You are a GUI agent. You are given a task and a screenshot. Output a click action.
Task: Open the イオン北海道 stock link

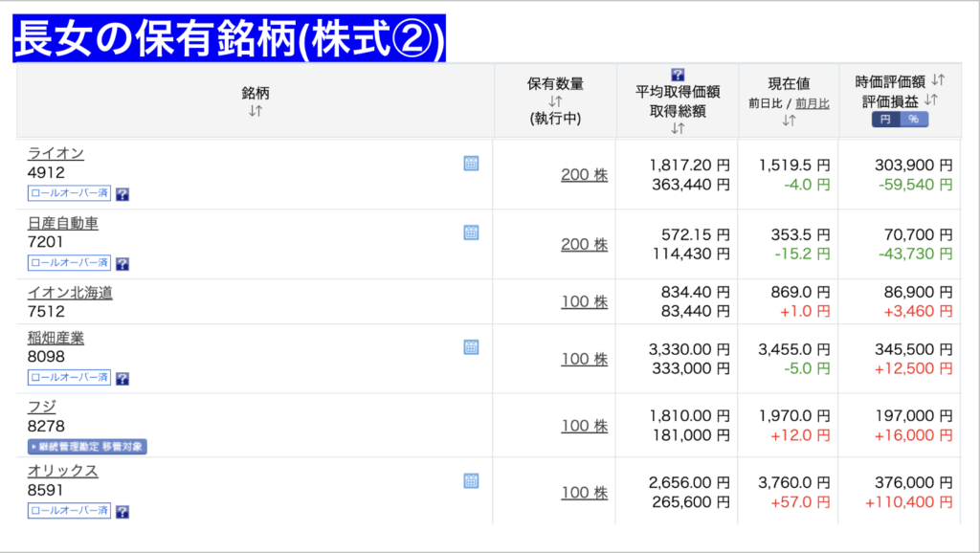(x=70, y=293)
